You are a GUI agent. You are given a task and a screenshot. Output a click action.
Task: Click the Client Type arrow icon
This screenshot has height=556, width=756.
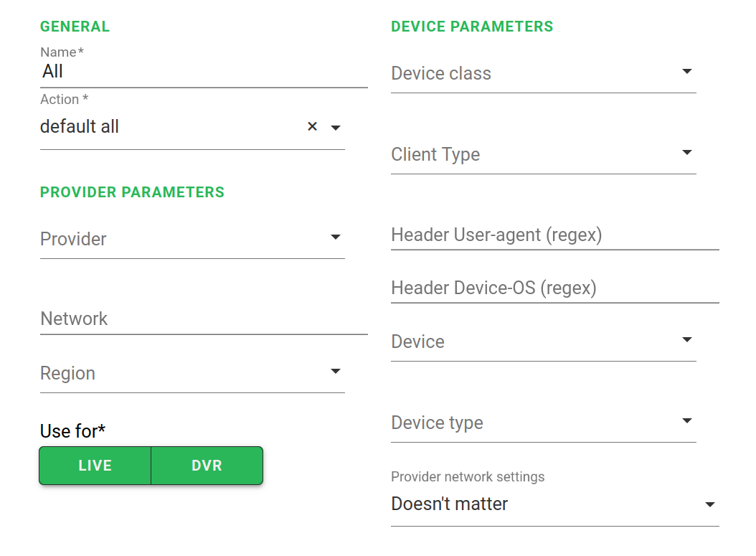click(x=686, y=153)
